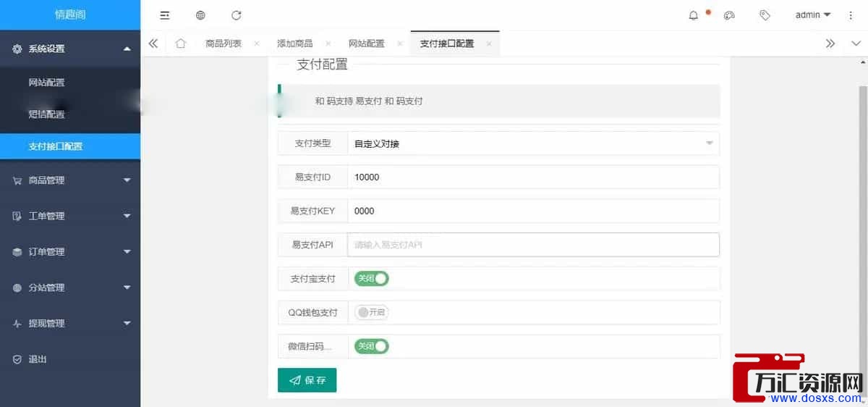Toggle the 微信扫码 payment switch
The height and width of the screenshot is (407, 868).
pos(372,346)
